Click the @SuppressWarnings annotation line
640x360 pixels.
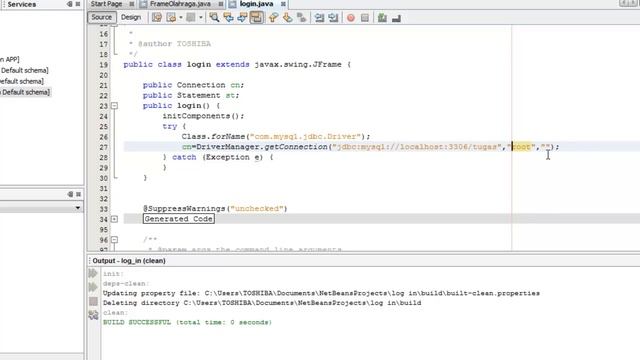215,209
